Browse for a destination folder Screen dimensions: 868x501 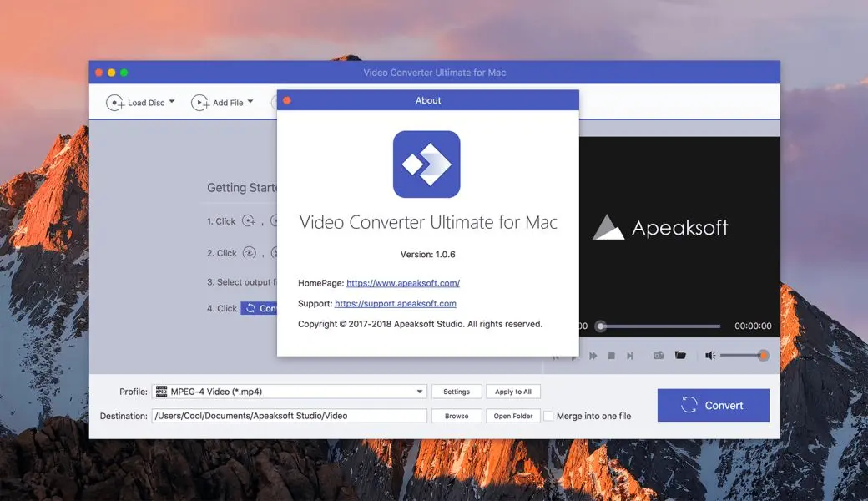pyautogui.click(x=457, y=416)
